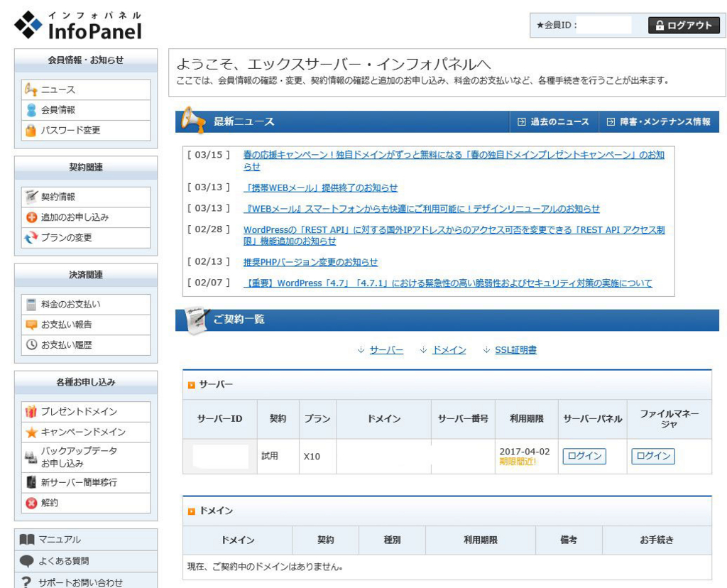Click the expiry date 2017-04-02

coord(525,451)
